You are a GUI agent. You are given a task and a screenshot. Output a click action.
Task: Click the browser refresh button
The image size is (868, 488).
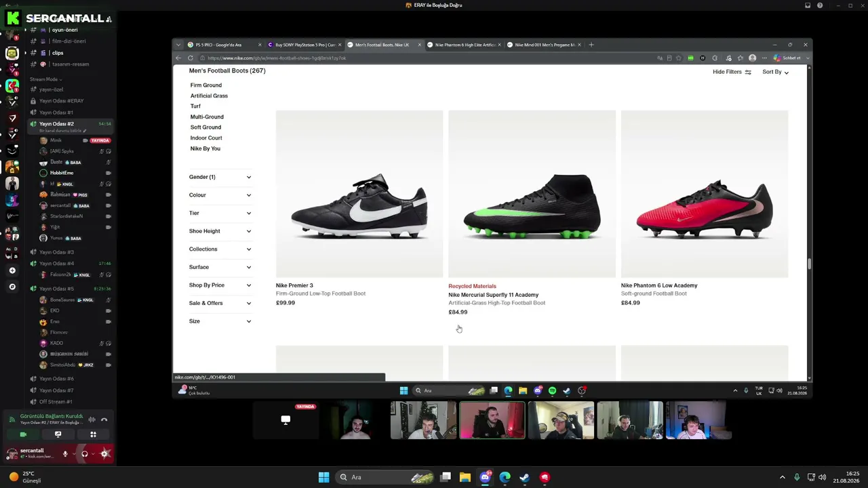pos(191,58)
